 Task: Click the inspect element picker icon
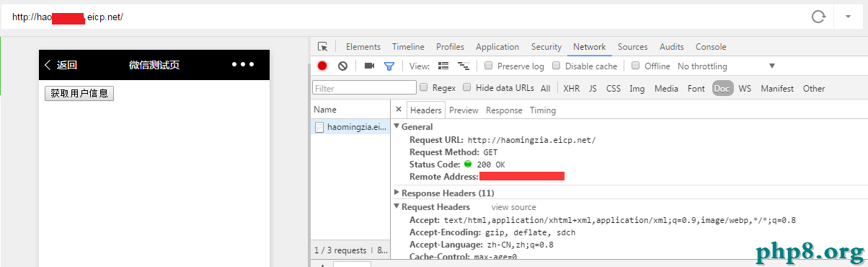point(322,47)
